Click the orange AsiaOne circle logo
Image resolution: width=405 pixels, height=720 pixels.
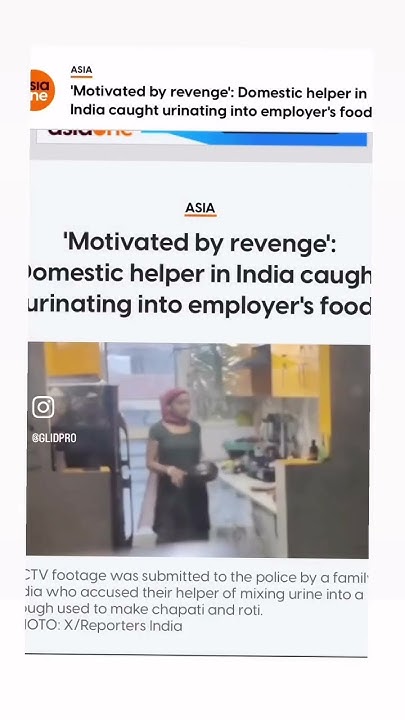coord(42,90)
